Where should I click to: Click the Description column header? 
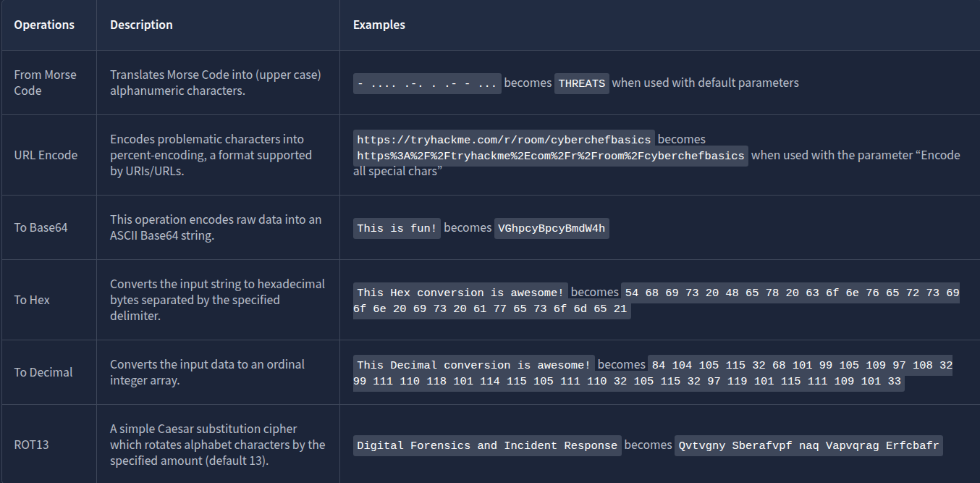[141, 25]
